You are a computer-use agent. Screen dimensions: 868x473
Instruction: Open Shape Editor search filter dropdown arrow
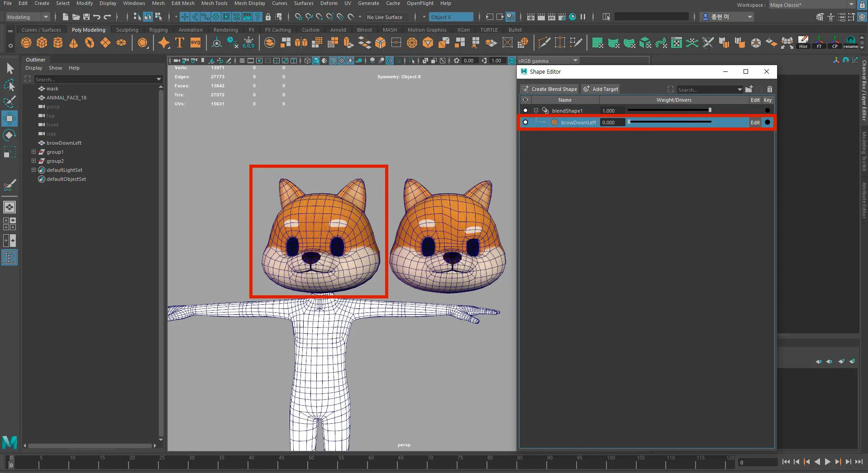pos(739,90)
